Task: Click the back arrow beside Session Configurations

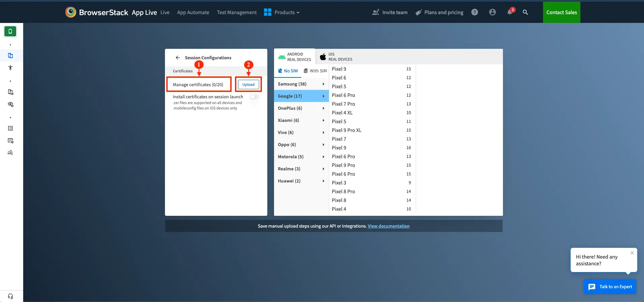Action: pyautogui.click(x=178, y=58)
